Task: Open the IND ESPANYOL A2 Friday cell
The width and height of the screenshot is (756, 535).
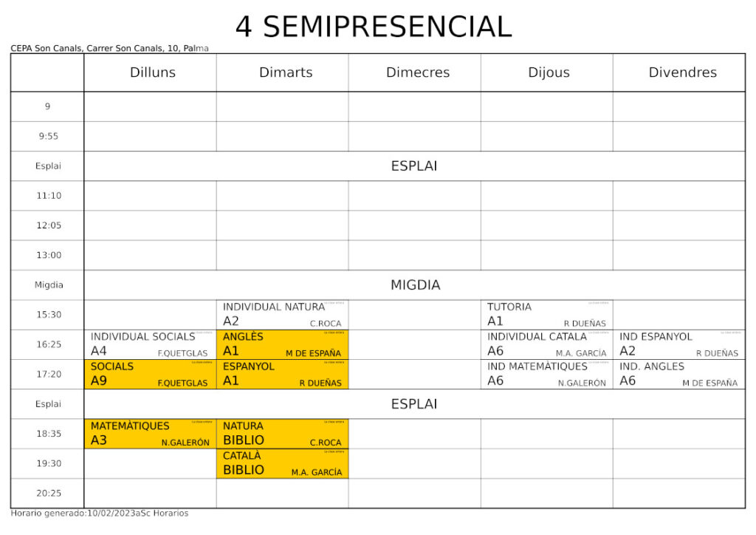Action: click(x=679, y=344)
